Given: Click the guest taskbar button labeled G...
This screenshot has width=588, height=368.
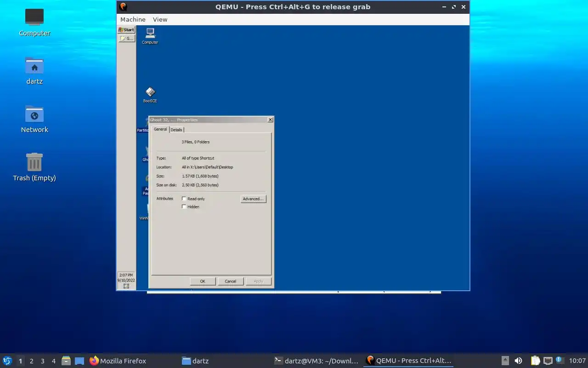Looking at the screenshot, I should tap(126, 39).
